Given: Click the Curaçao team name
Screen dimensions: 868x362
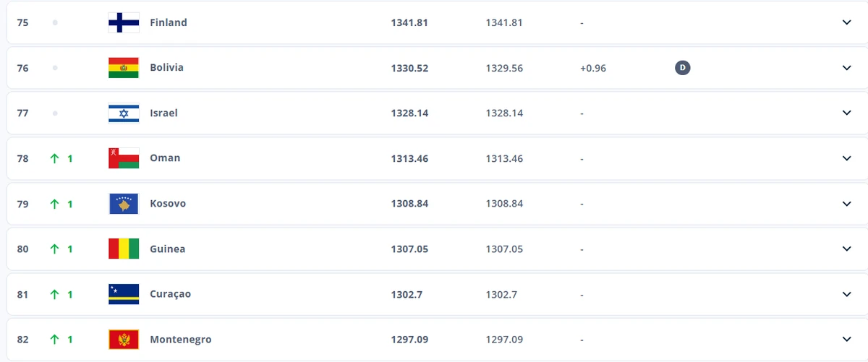Looking at the screenshot, I should pyautogui.click(x=170, y=294).
